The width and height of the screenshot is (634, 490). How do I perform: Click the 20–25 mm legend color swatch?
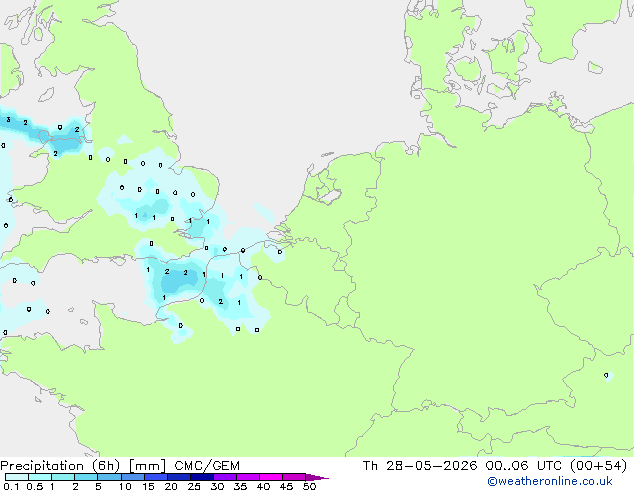[x=178, y=477]
